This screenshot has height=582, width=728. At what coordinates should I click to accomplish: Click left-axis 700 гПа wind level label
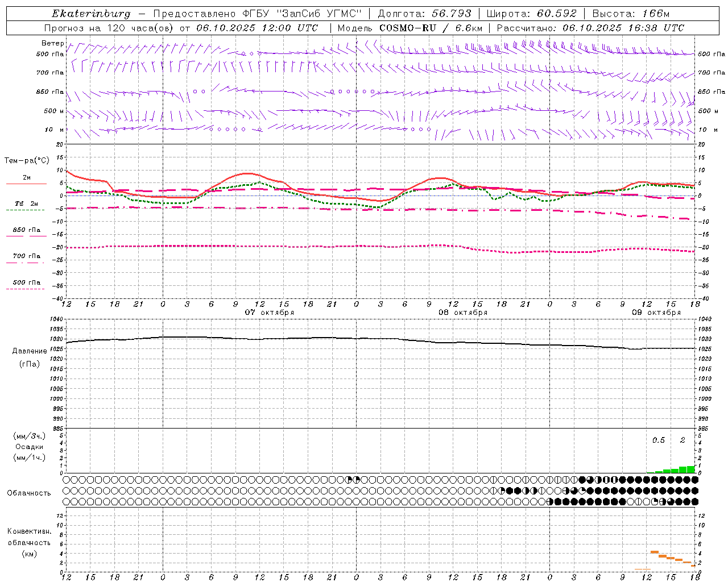click(x=50, y=73)
